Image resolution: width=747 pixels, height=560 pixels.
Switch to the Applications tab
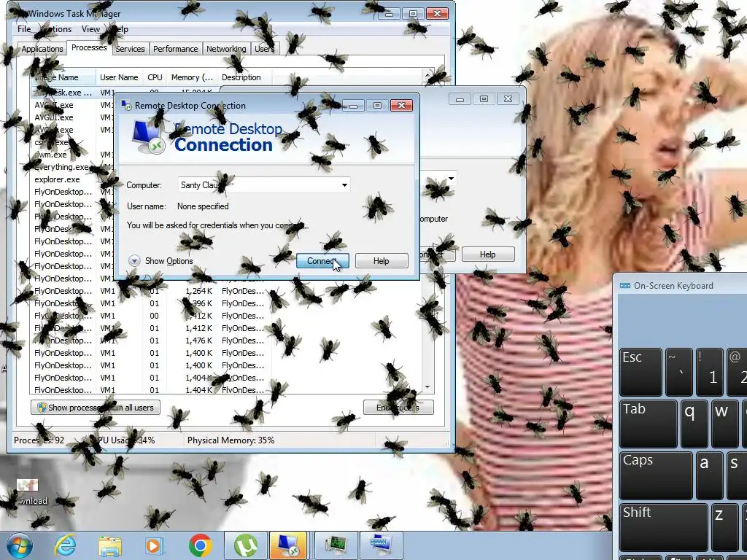pos(42,49)
